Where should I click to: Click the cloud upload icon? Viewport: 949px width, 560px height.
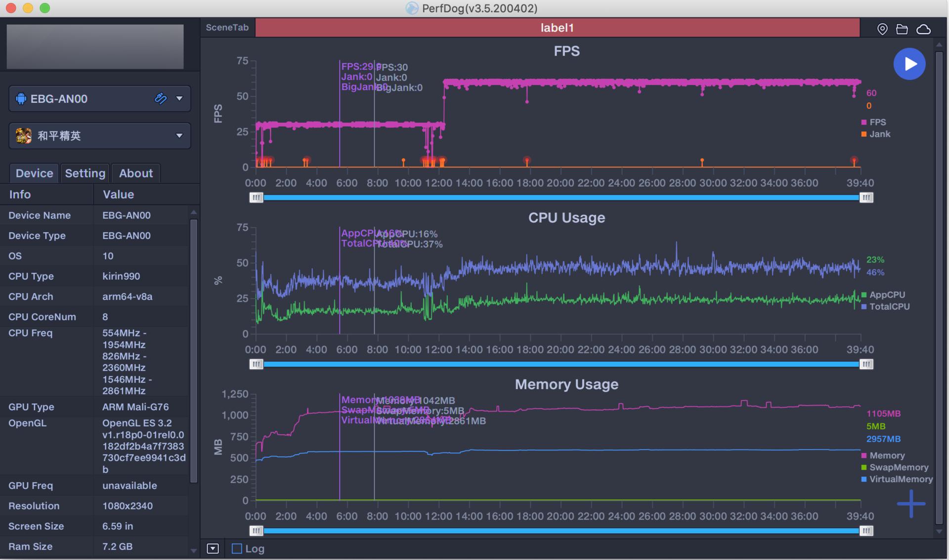click(x=923, y=29)
